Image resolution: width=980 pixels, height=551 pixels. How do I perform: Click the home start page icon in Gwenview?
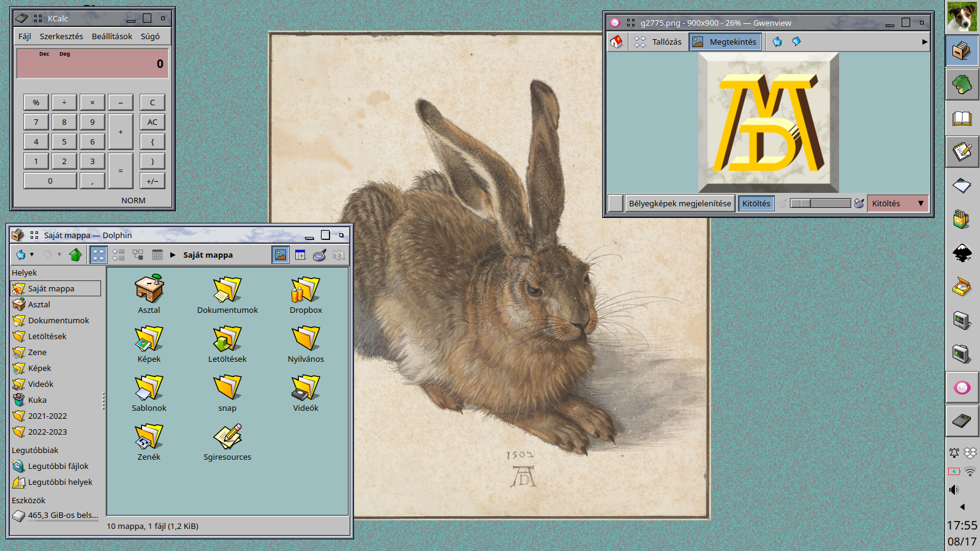click(x=616, y=42)
